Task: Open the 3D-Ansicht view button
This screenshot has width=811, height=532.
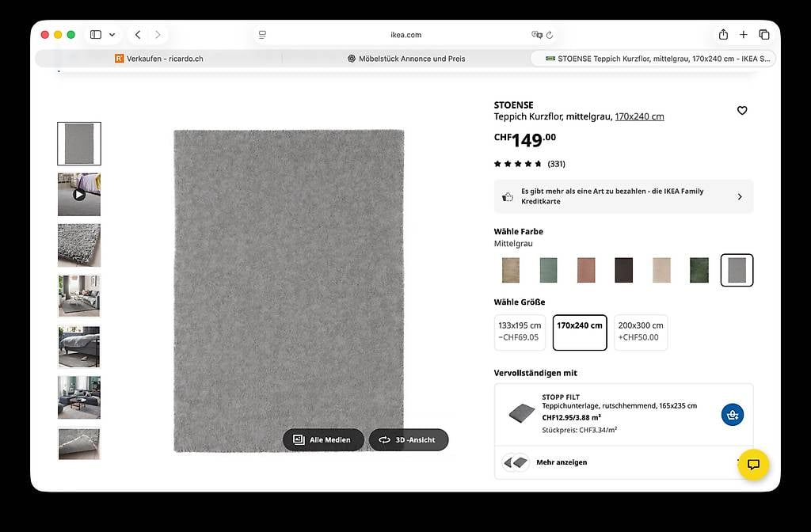Action: click(x=409, y=440)
